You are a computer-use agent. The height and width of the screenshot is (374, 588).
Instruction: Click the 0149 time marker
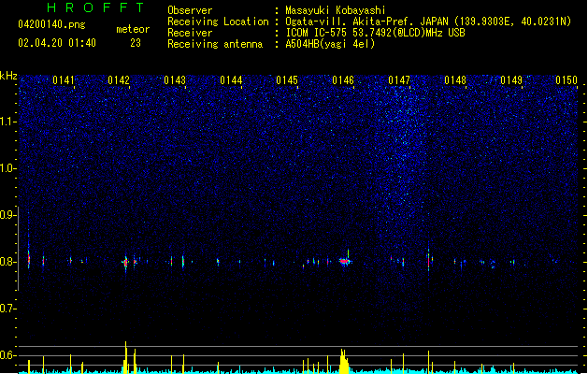511,80
